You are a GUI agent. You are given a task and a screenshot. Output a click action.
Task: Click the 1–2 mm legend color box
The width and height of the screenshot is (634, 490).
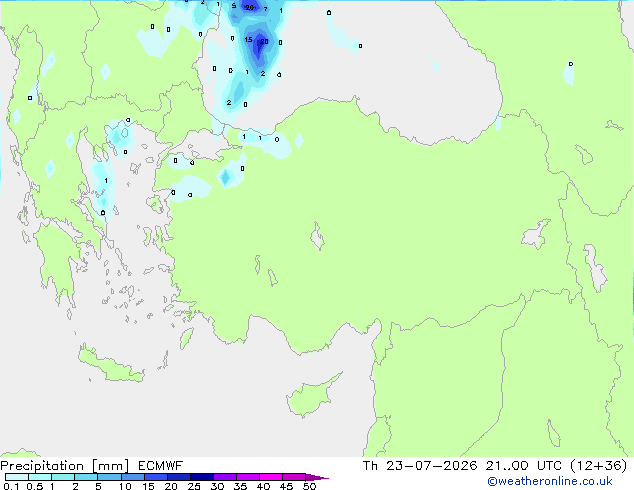(63, 477)
